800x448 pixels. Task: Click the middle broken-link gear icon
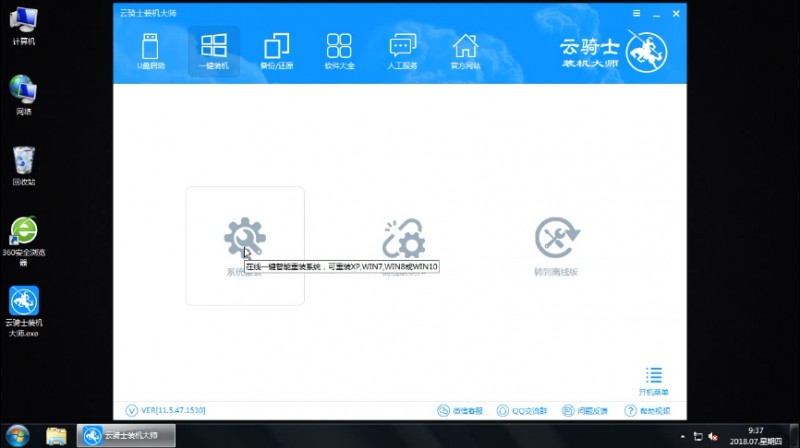point(404,239)
